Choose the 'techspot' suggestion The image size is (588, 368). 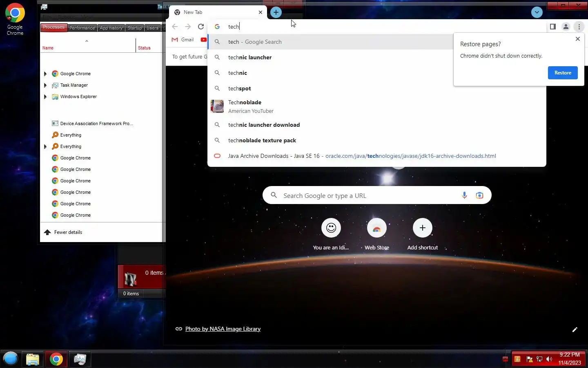click(377, 88)
